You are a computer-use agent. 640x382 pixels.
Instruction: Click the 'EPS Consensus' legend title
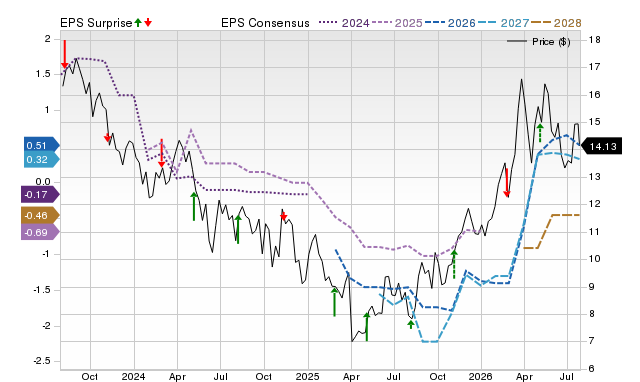(265, 23)
